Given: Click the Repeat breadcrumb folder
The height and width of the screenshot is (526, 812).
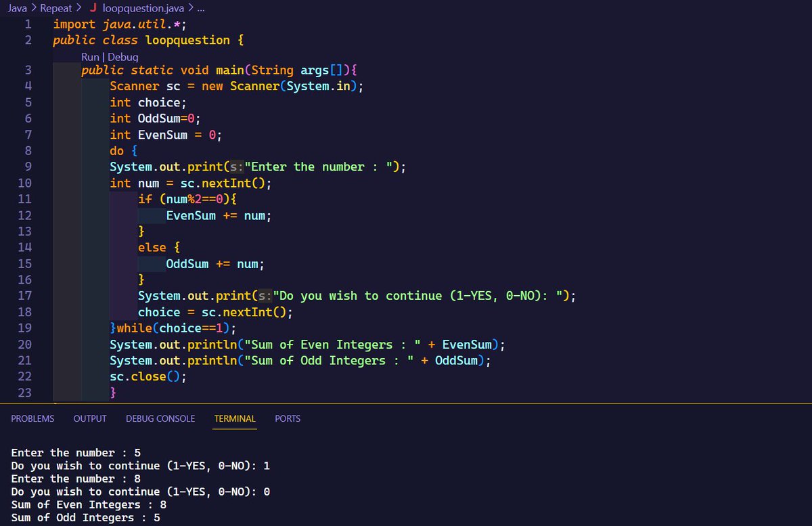Looking at the screenshot, I should point(56,8).
